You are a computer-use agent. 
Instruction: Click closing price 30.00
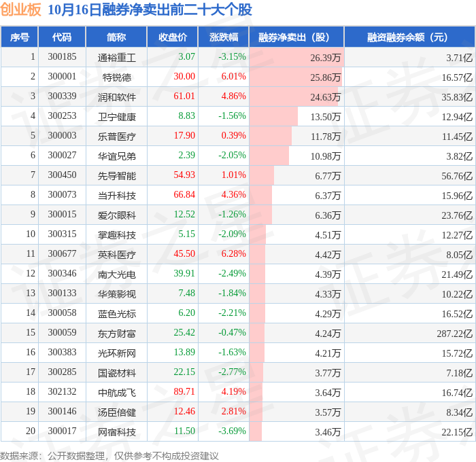tap(184, 77)
